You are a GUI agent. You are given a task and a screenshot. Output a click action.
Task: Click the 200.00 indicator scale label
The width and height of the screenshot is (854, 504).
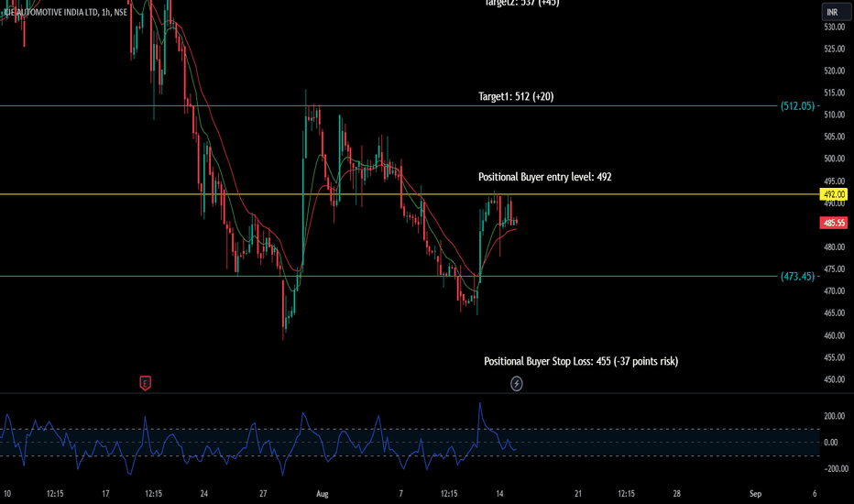835,416
